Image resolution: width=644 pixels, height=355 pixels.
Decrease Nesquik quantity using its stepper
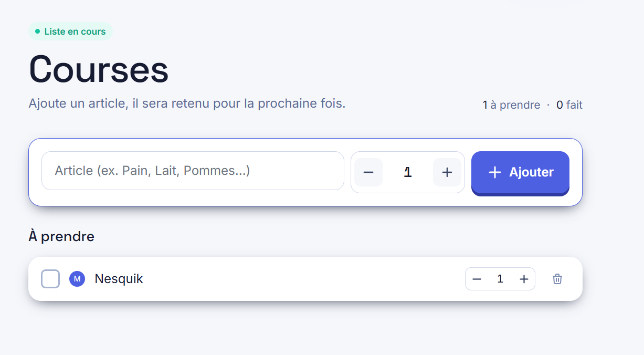point(477,279)
